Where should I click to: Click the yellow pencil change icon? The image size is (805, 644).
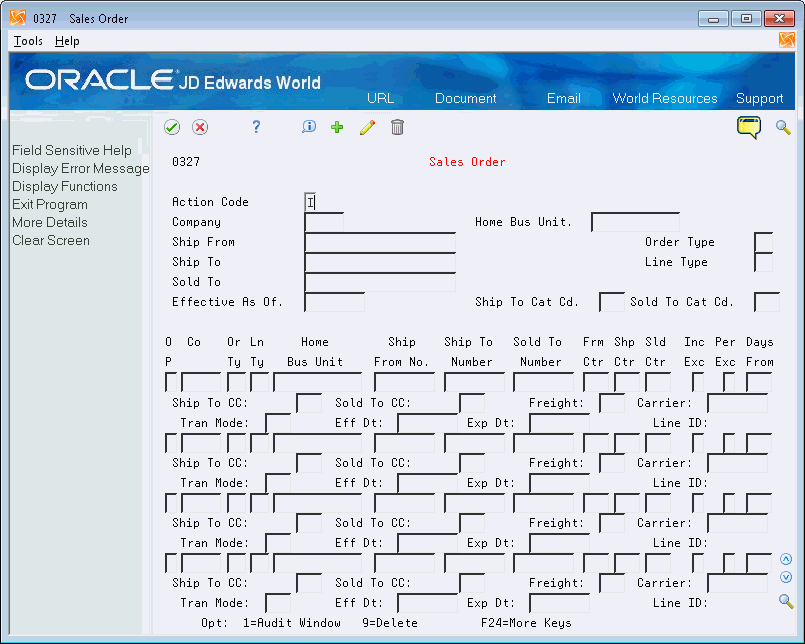(x=368, y=127)
